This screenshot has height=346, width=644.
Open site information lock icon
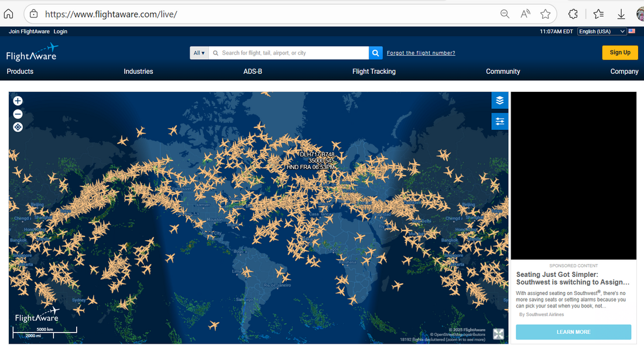point(34,14)
